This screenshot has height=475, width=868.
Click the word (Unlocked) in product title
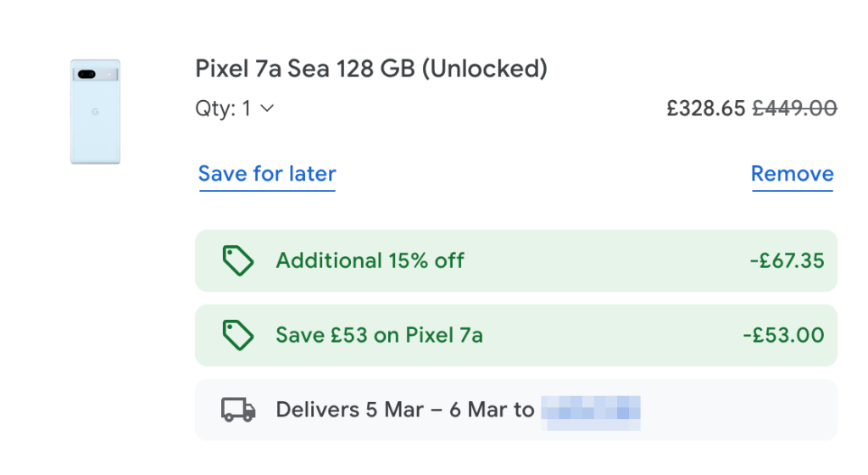pyautogui.click(x=484, y=69)
